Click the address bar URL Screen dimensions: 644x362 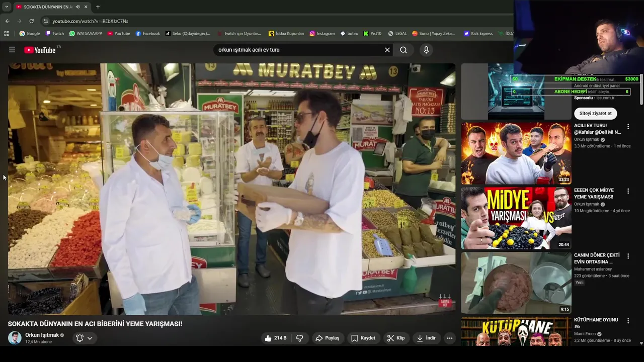[90, 21]
